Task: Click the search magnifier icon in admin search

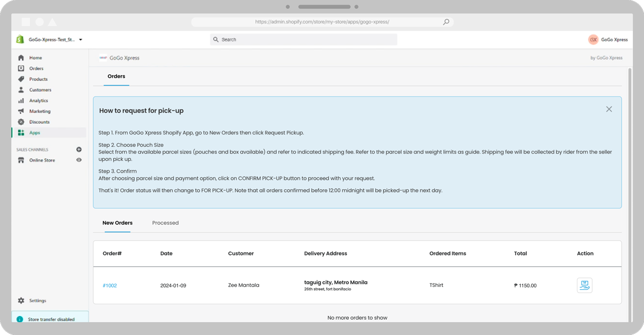Action: click(216, 40)
